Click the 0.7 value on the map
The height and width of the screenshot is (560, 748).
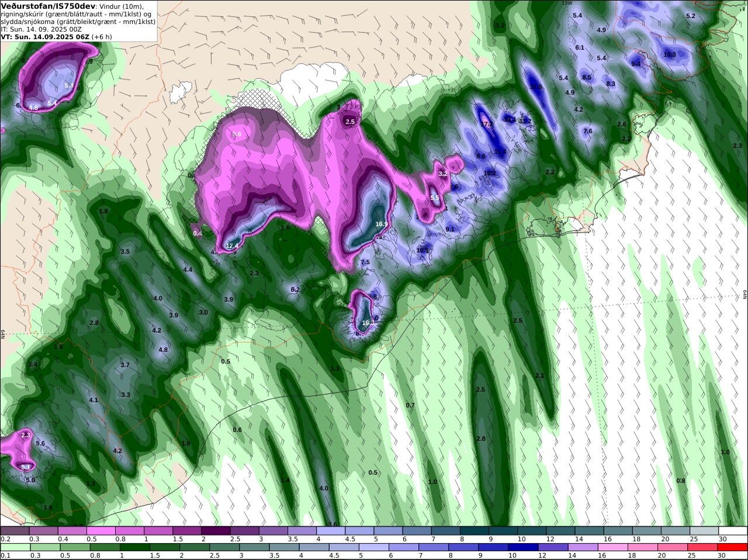pos(410,406)
